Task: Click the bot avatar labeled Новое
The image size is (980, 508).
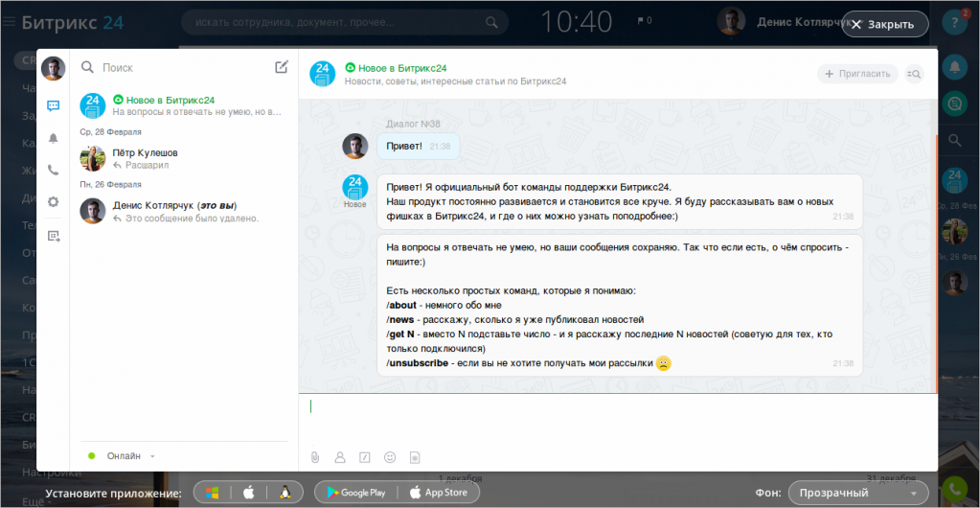Action: [355, 187]
